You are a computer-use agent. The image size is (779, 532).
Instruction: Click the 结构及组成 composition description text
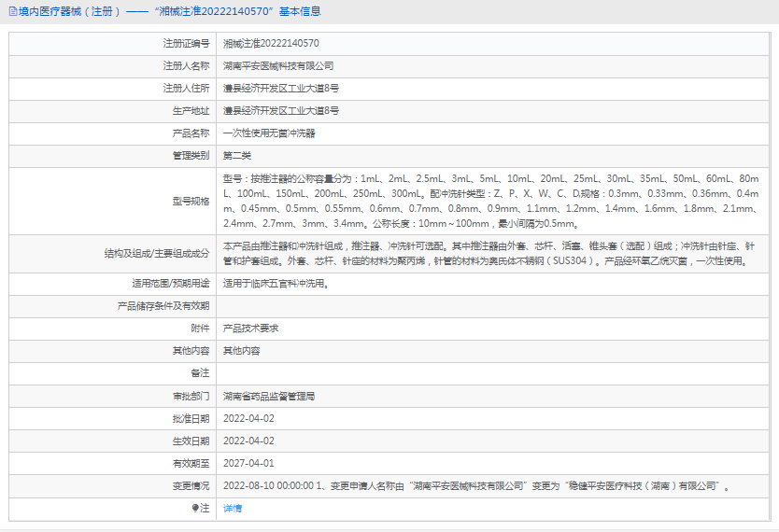pos(489,254)
